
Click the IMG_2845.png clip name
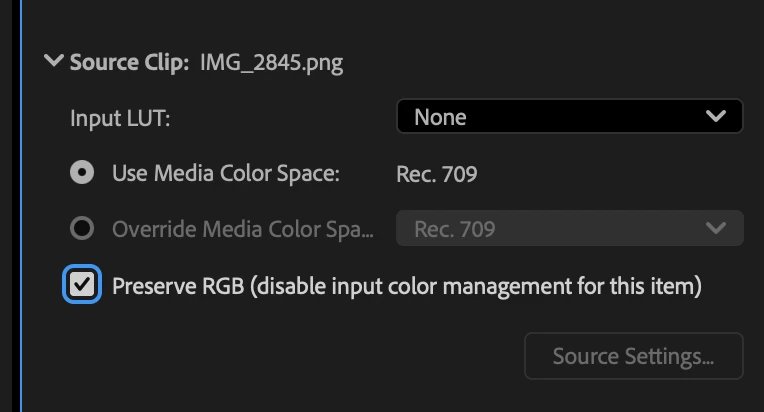271,62
